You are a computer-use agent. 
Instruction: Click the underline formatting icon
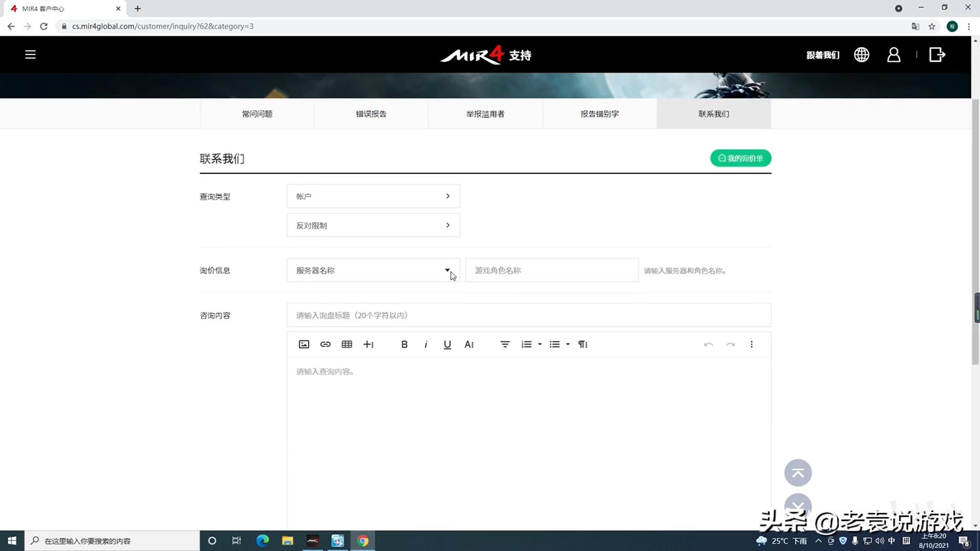pyautogui.click(x=447, y=344)
